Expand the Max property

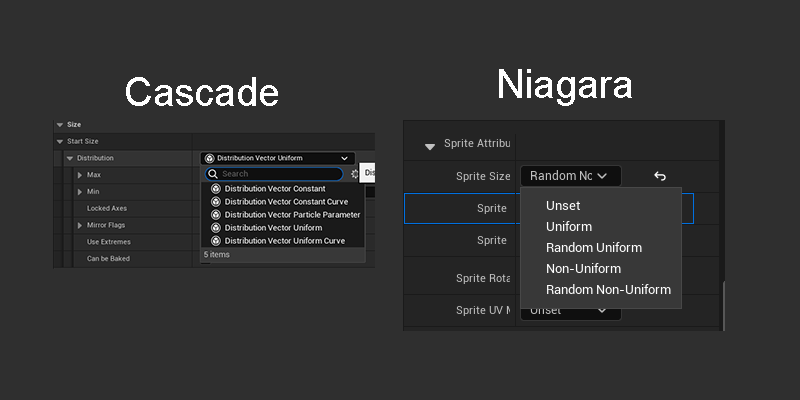point(80,175)
